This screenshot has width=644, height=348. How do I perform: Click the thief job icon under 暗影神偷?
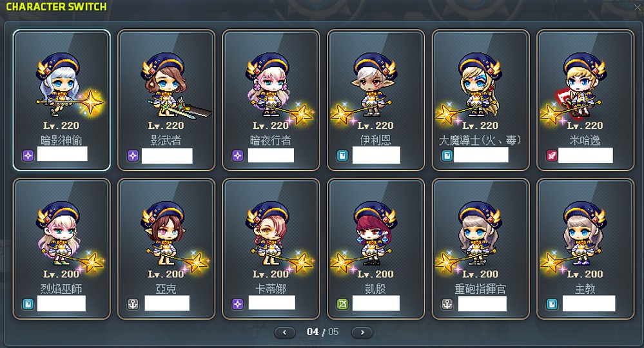[x=28, y=155]
